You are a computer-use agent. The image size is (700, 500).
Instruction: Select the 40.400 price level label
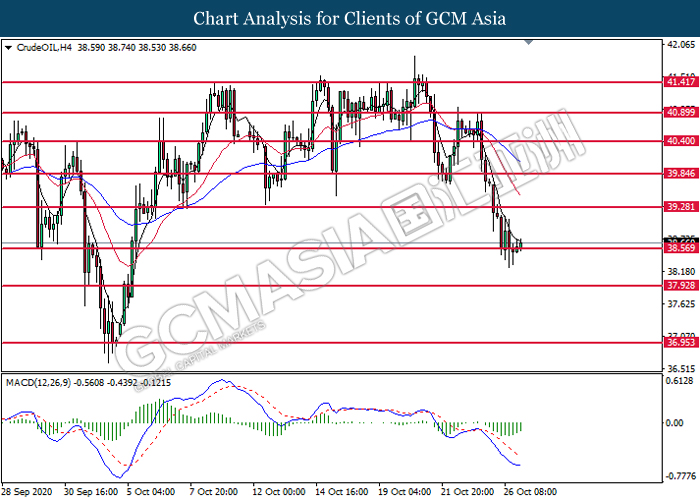tap(681, 141)
